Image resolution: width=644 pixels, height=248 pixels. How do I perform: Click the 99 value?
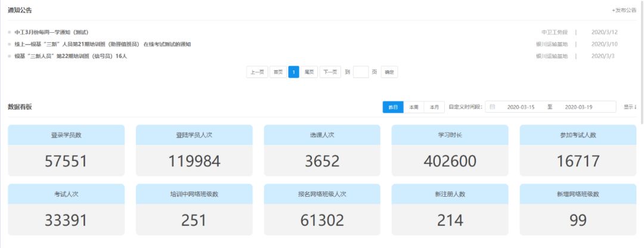[x=578, y=221]
